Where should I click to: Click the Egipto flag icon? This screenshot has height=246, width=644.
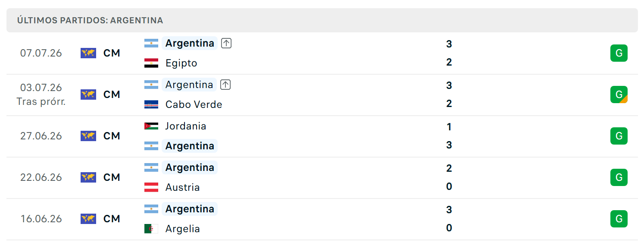151,63
